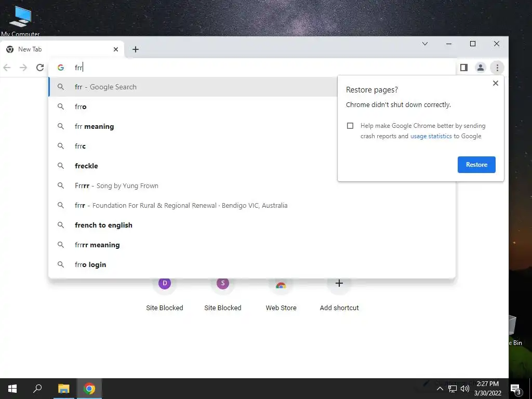Screen dimensions: 532x399
Task: Choose 'Frrrr - Song by Yung Frown'
Action: (252, 185)
